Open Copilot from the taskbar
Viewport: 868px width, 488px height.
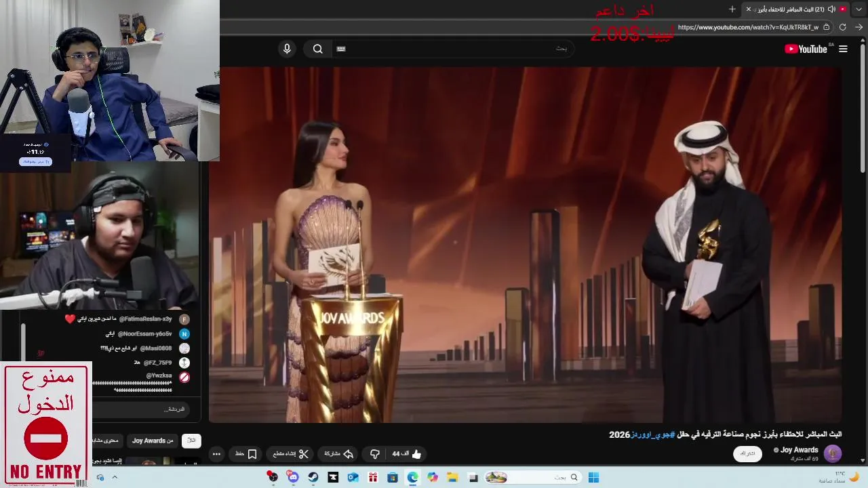[433, 478]
